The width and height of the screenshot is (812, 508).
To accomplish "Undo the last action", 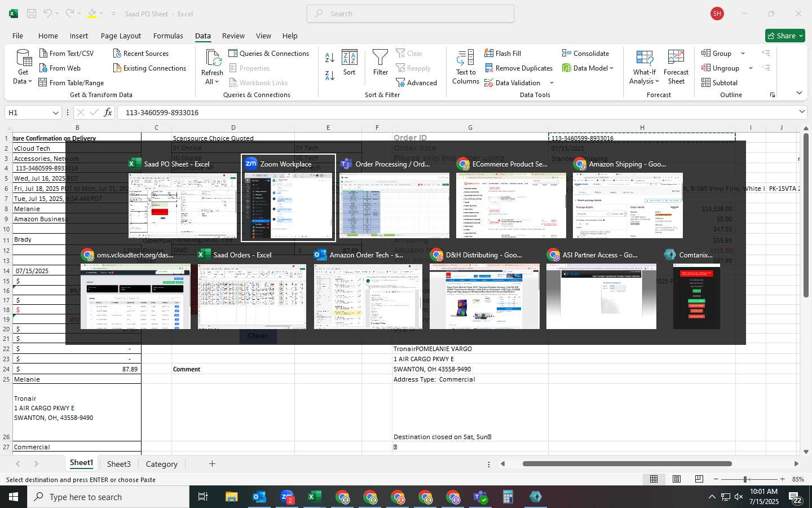I will pyautogui.click(x=48, y=14).
